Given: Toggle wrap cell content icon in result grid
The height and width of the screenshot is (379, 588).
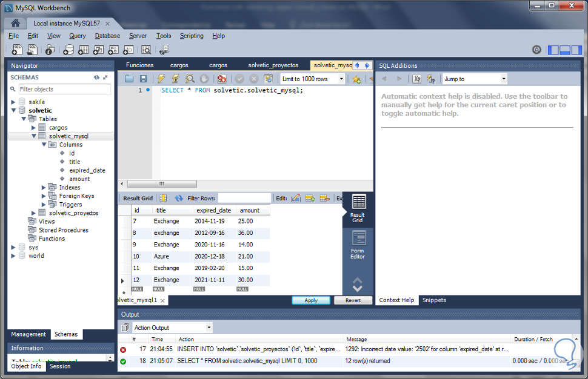Looking at the screenshot, I should click(x=163, y=198).
